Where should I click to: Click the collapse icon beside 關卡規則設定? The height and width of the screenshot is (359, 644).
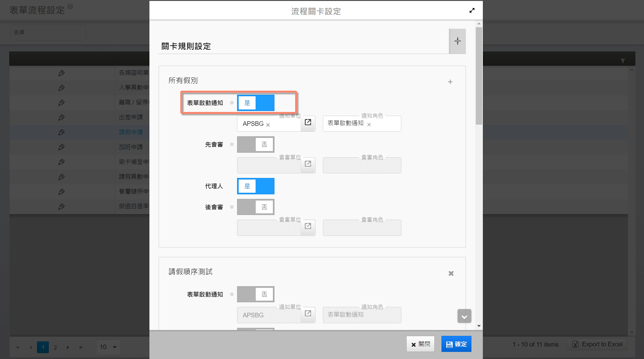pos(457,41)
